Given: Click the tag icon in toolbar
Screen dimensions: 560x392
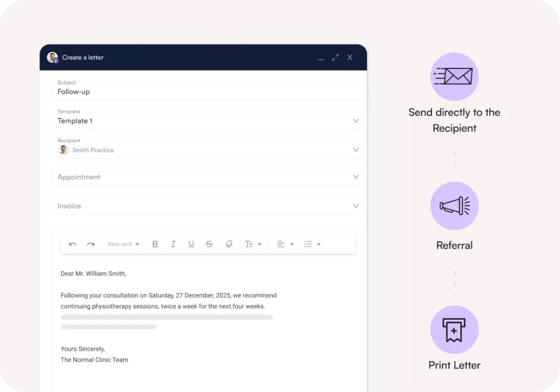Looking at the screenshot, I should pyautogui.click(x=229, y=244).
